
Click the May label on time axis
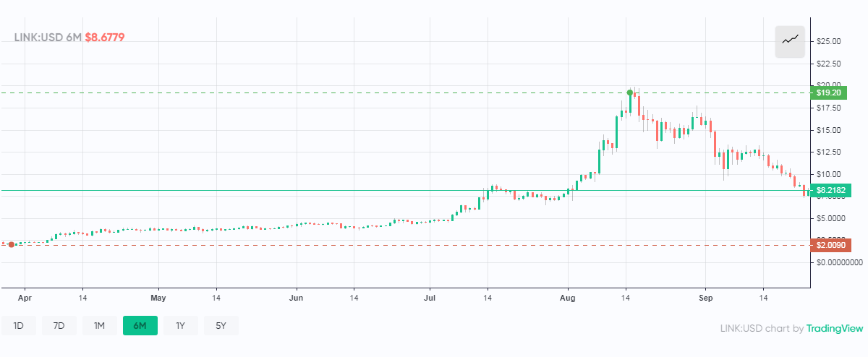(159, 297)
